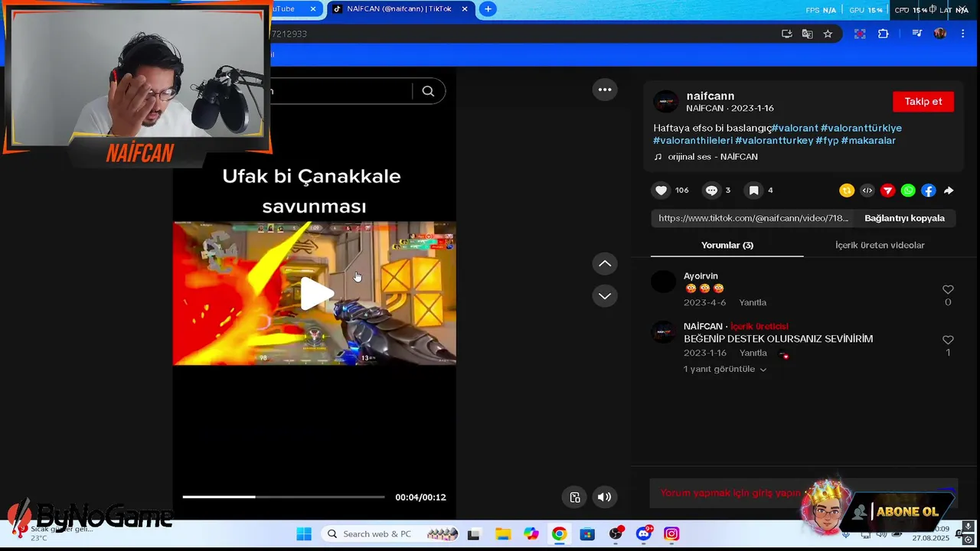Open Instagram from the taskbar
The width and height of the screenshot is (980, 551).
click(671, 533)
